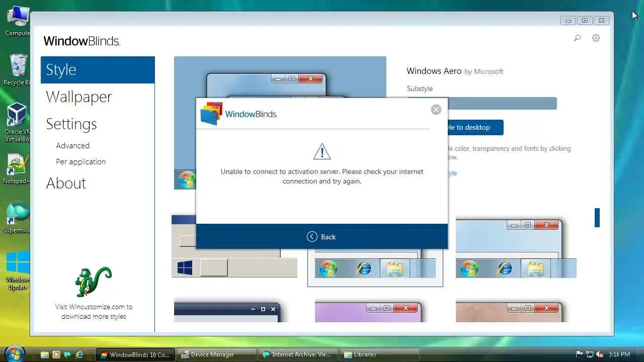This screenshot has height=362, width=644.
Task: Open Windows Explorer quick launch icon
Action: pos(45,354)
